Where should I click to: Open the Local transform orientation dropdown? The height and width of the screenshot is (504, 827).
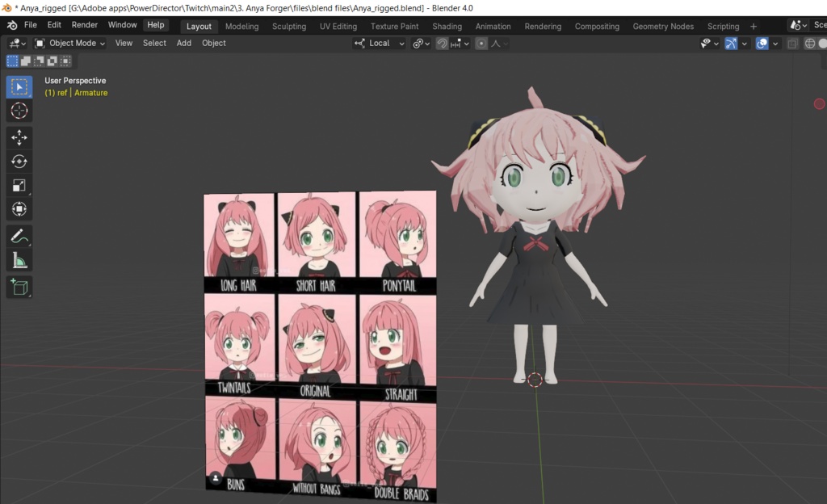pos(380,44)
